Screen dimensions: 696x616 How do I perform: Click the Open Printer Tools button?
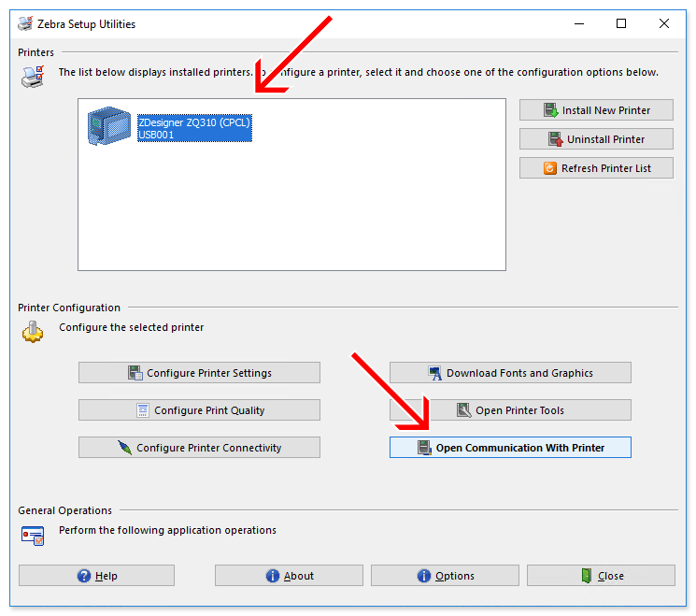pos(510,410)
